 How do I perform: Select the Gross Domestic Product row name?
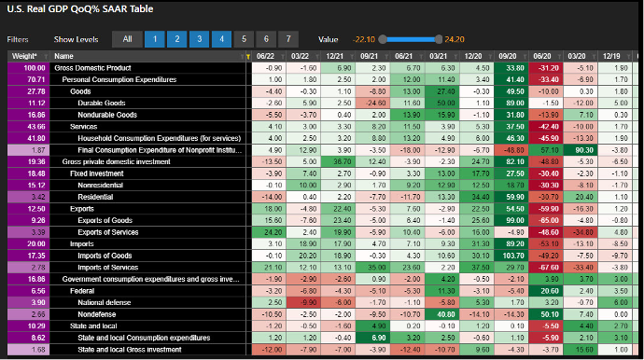pyautogui.click(x=92, y=68)
